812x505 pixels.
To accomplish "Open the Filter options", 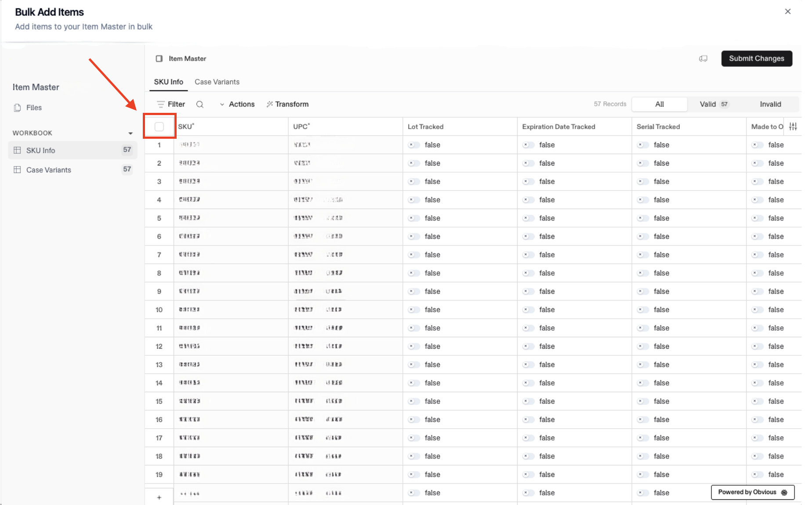I will pyautogui.click(x=171, y=104).
